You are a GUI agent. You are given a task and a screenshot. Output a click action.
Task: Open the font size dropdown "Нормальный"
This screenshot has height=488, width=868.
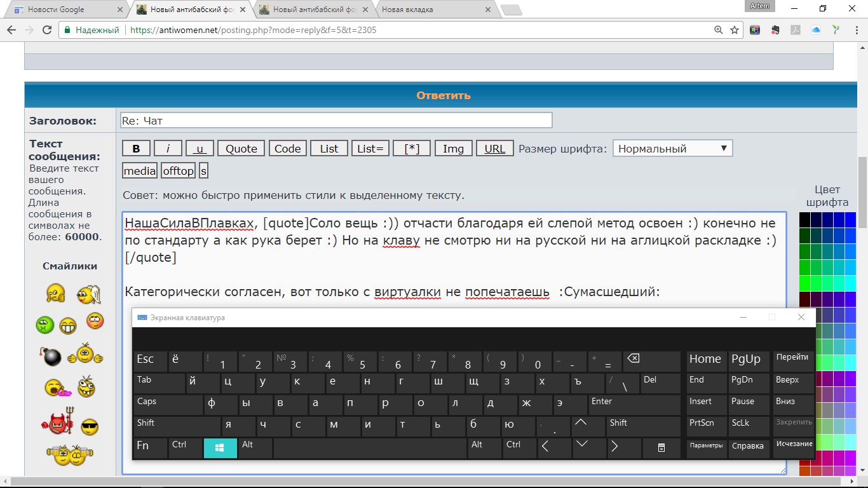click(672, 149)
